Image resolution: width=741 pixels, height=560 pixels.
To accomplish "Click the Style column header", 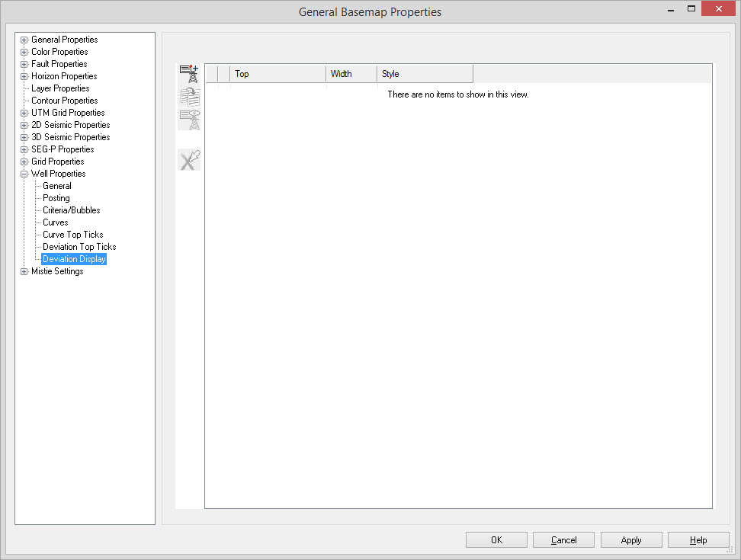I will click(x=424, y=74).
